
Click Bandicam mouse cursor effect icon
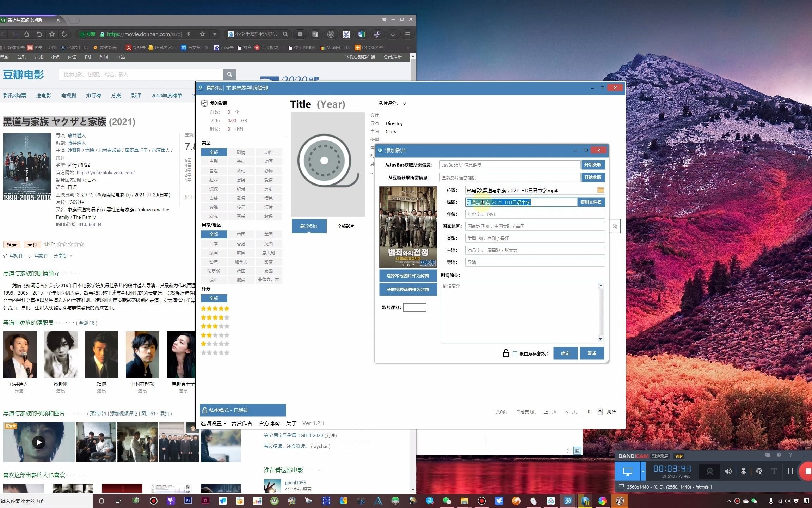759,471
